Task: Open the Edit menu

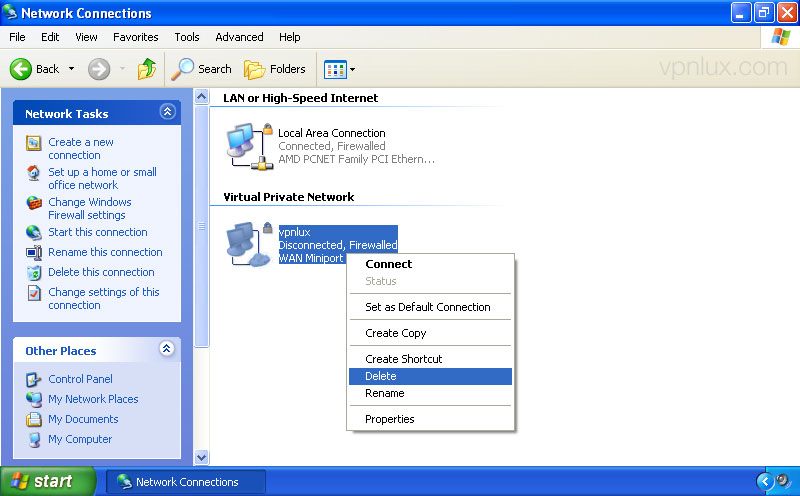Action: 50,37
